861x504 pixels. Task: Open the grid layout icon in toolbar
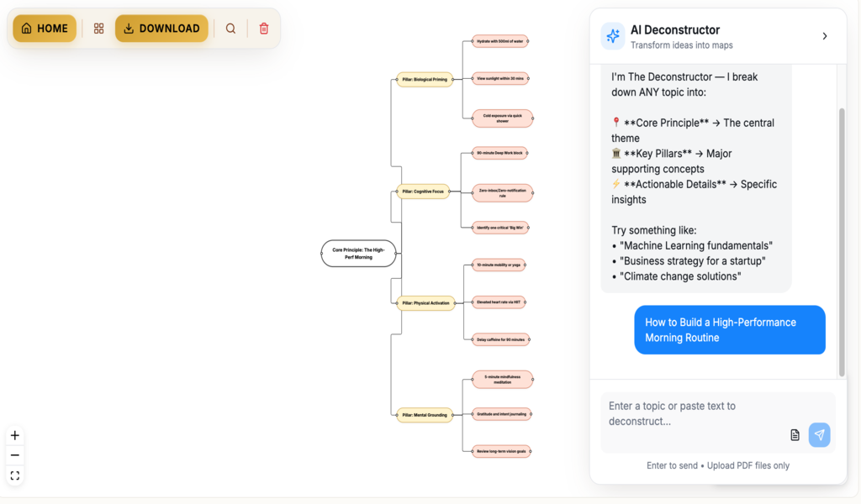(99, 29)
